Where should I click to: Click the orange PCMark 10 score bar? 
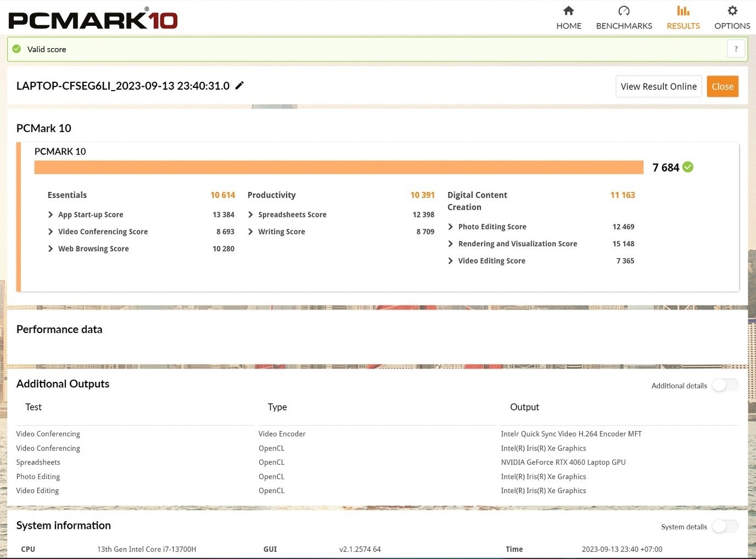[339, 167]
